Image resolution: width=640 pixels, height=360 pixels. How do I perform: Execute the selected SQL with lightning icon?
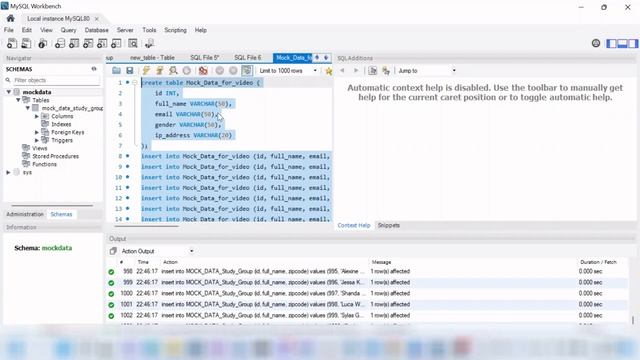pyautogui.click(x=146, y=71)
